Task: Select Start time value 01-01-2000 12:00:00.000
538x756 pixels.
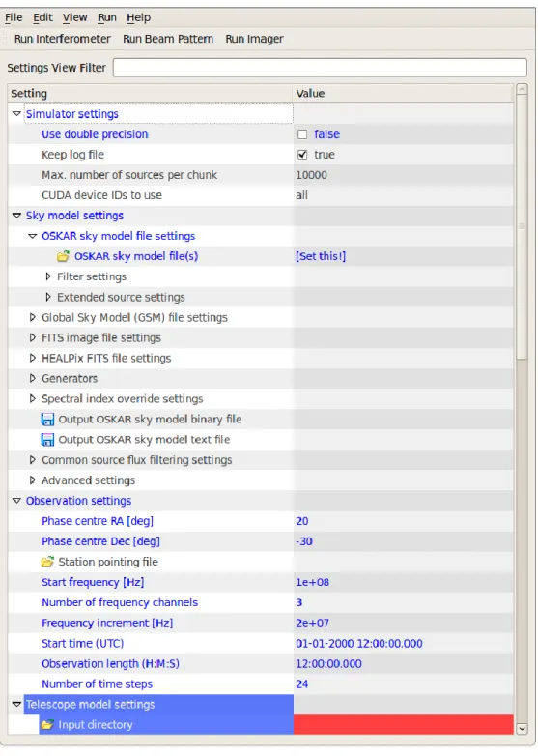Action: 359,644
